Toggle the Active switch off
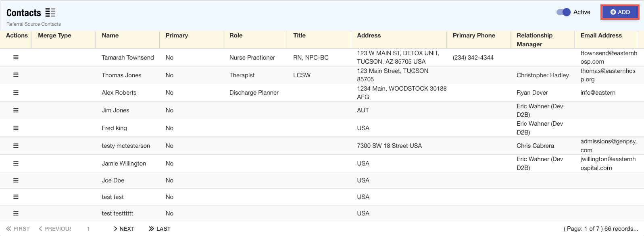 [x=563, y=12]
